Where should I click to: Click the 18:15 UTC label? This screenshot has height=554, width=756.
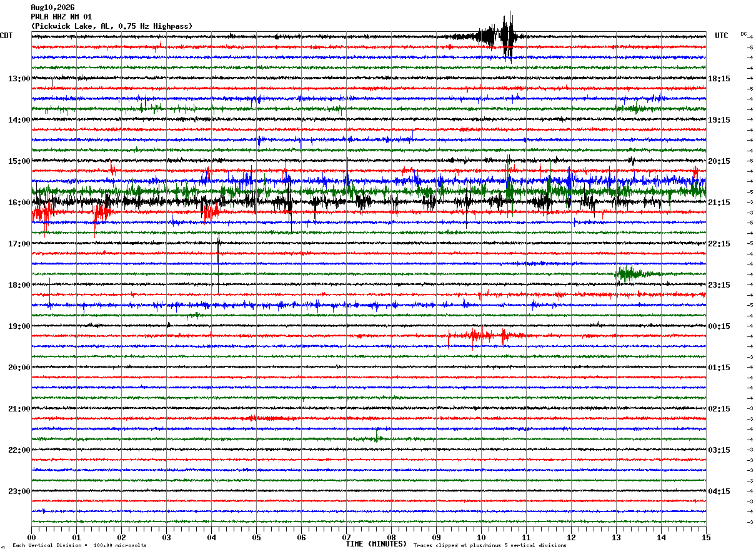[x=719, y=79]
